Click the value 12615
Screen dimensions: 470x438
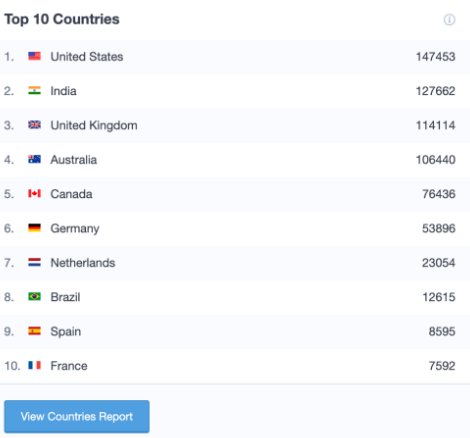coord(439,297)
